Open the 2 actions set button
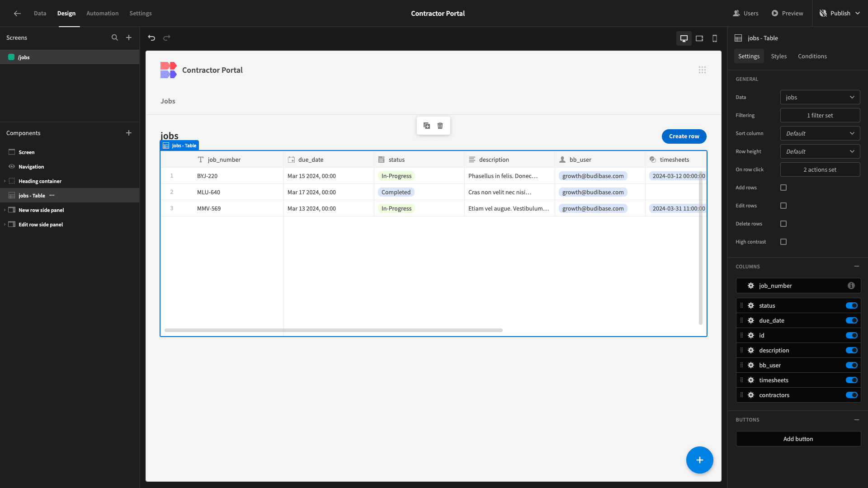 click(820, 169)
